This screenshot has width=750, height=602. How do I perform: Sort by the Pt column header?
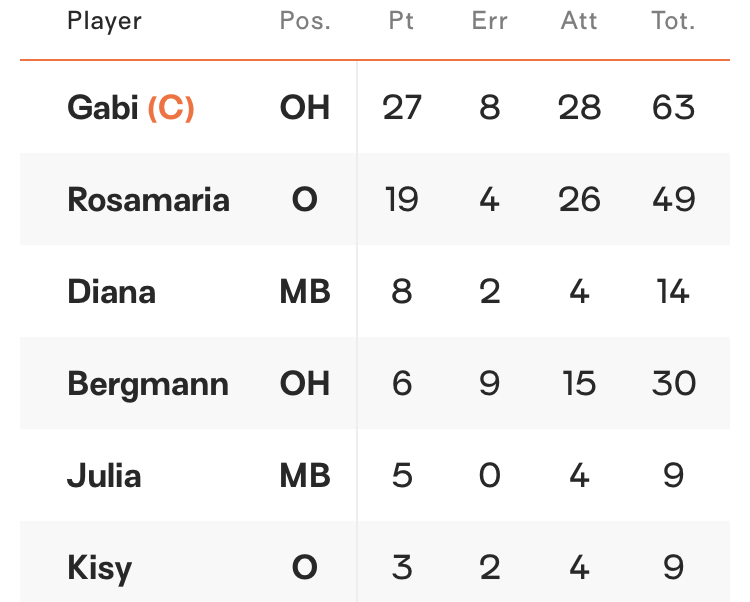[x=401, y=21]
